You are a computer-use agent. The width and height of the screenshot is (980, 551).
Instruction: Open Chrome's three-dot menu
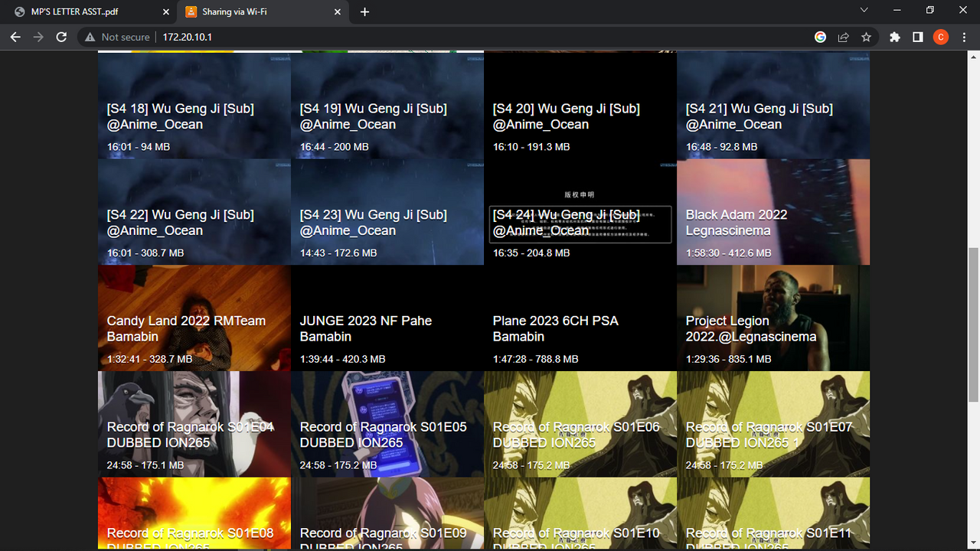(963, 36)
